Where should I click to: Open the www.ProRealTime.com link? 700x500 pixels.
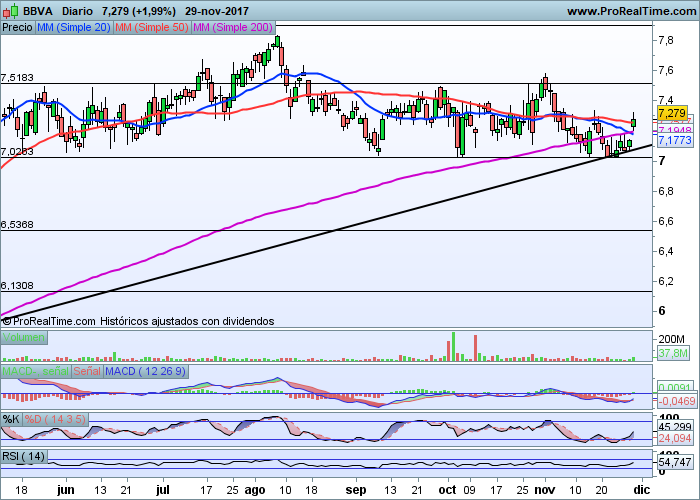tap(630, 10)
